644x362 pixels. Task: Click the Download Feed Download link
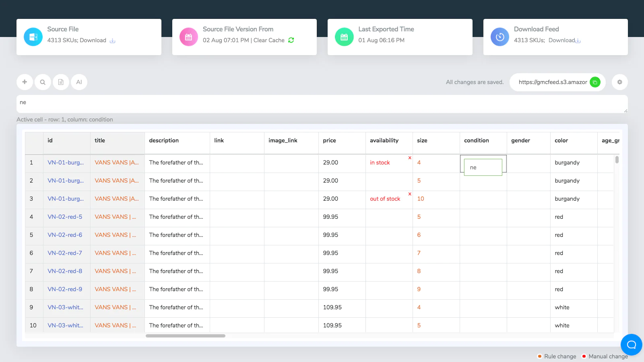click(x=561, y=40)
